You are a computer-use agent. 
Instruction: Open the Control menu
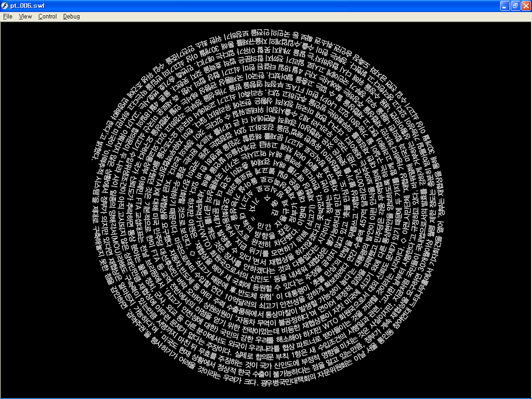pyautogui.click(x=47, y=16)
